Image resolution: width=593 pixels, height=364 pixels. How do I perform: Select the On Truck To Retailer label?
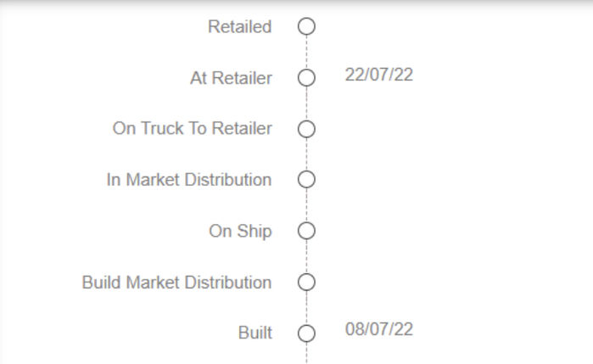coord(192,128)
